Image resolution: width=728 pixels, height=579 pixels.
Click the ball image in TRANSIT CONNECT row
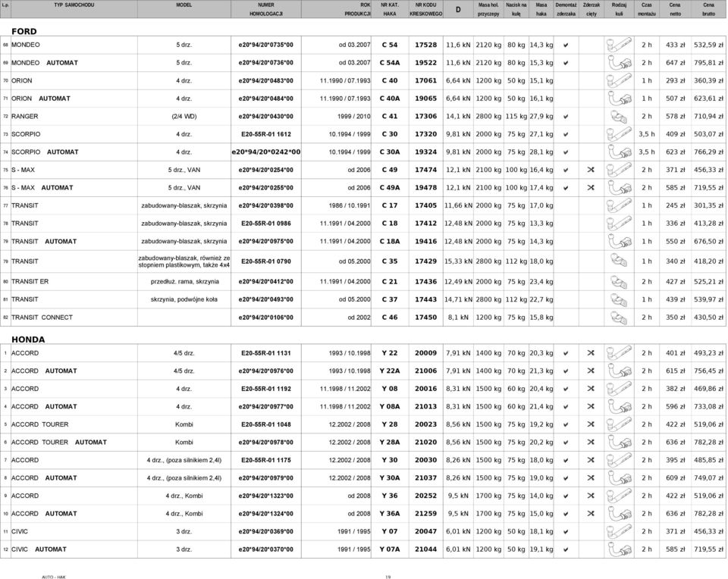click(619, 318)
